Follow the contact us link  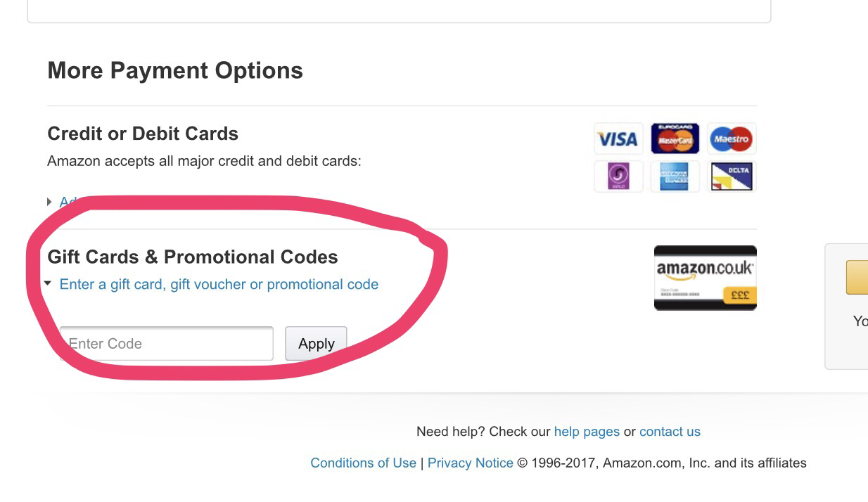(670, 432)
